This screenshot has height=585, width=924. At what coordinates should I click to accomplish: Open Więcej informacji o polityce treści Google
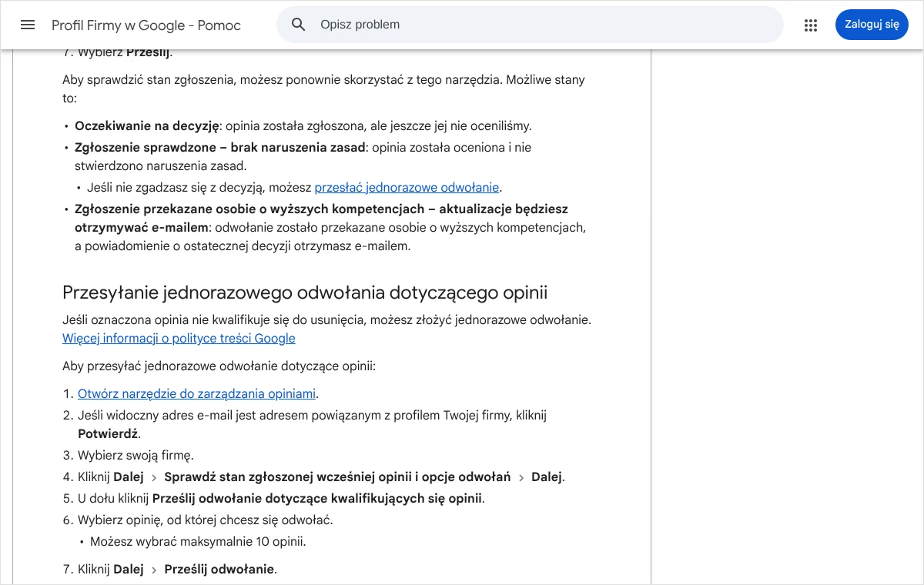point(179,338)
